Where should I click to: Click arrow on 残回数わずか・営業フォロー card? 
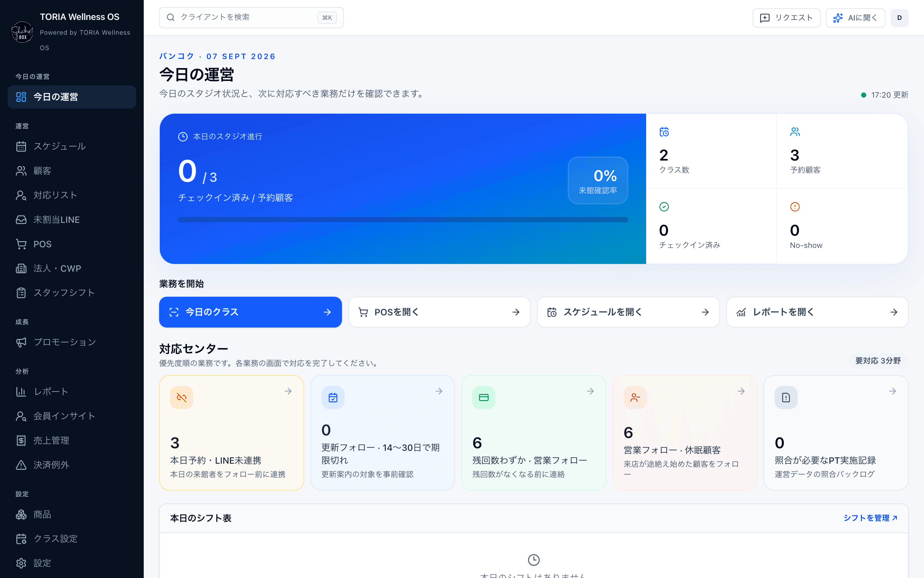pos(590,391)
